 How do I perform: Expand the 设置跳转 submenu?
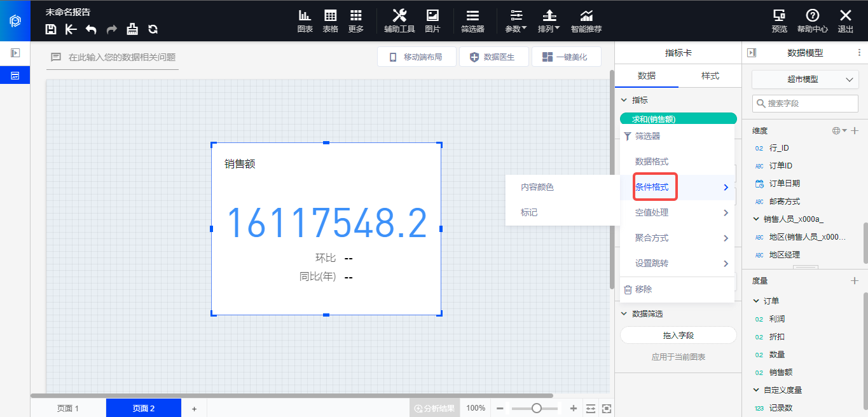click(x=677, y=263)
